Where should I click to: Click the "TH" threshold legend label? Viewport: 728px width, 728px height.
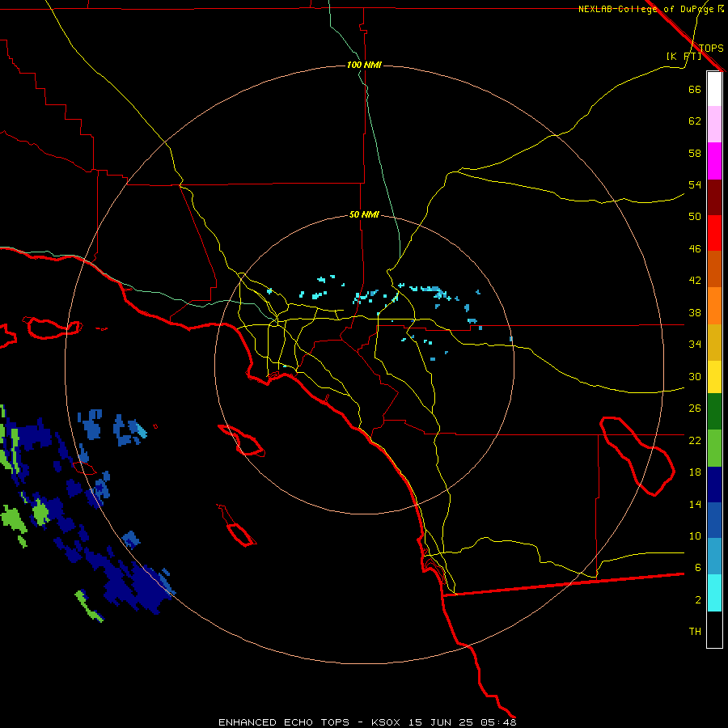[695, 632]
